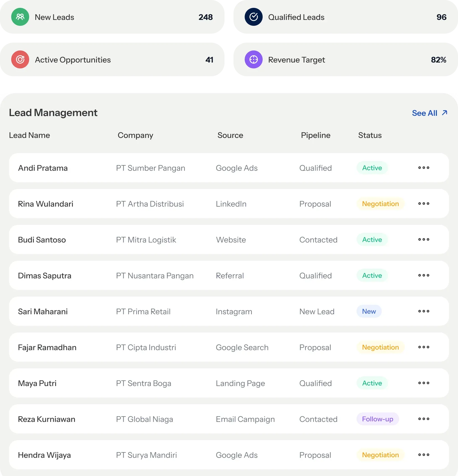The width and height of the screenshot is (458, 476).
Task: Click the Status column header
Action: (370, 135)
